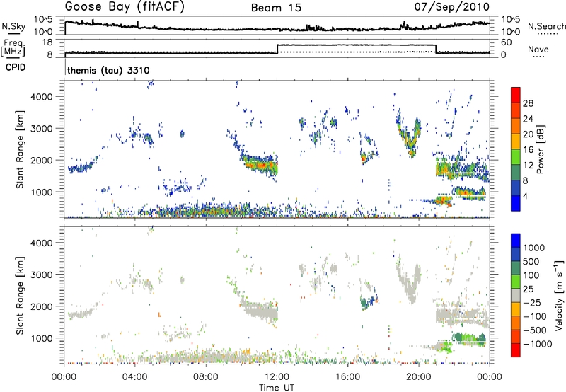
Task: Click the '08:00' time tick label
Action: click(x=206, y=377)
